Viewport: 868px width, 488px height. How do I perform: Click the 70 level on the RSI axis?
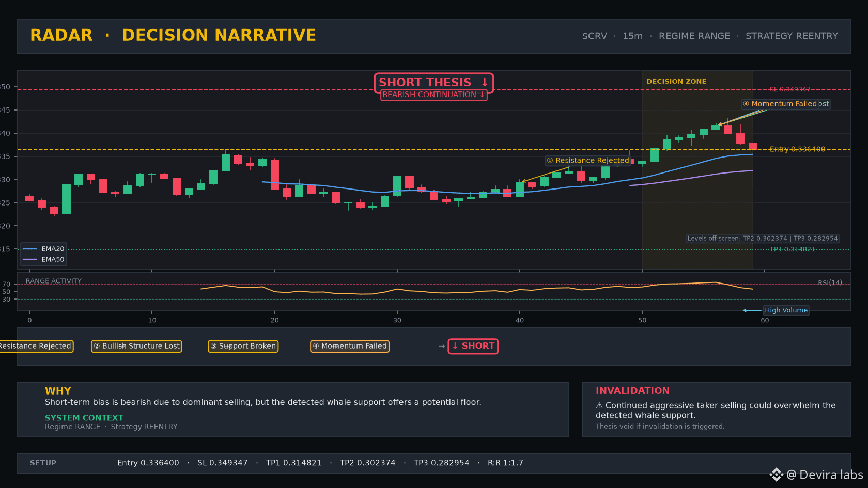coord(6,285)
